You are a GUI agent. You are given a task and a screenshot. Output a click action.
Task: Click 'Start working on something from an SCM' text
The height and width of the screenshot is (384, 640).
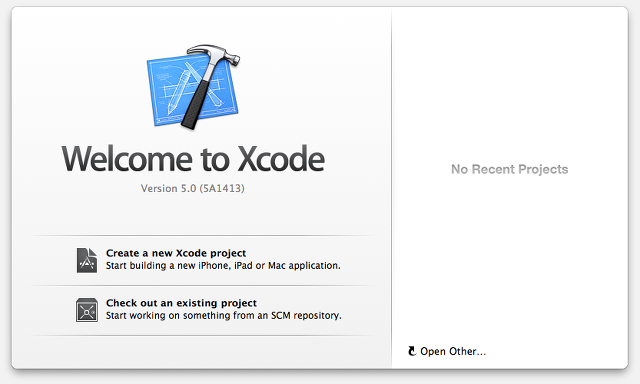(187, 315)
